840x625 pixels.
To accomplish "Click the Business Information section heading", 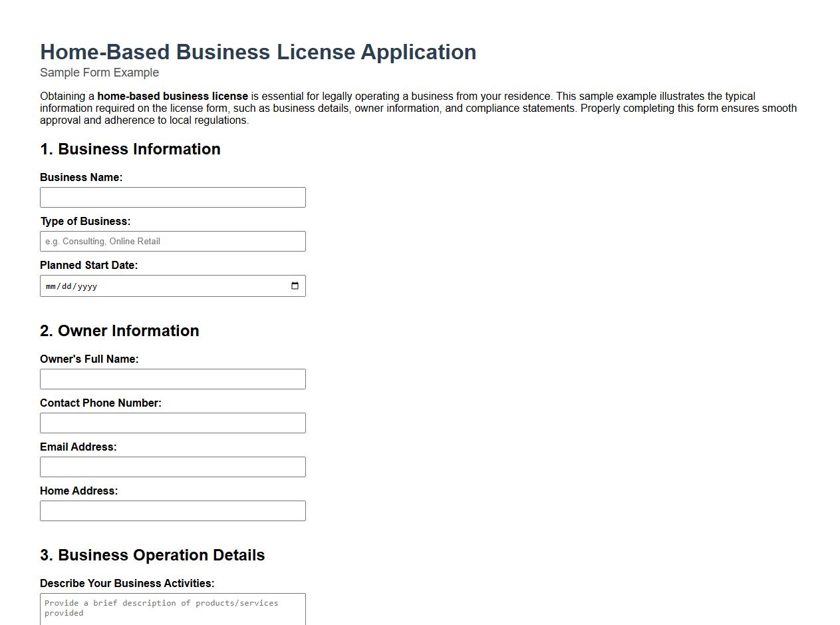I will click(x=130, y=149).
